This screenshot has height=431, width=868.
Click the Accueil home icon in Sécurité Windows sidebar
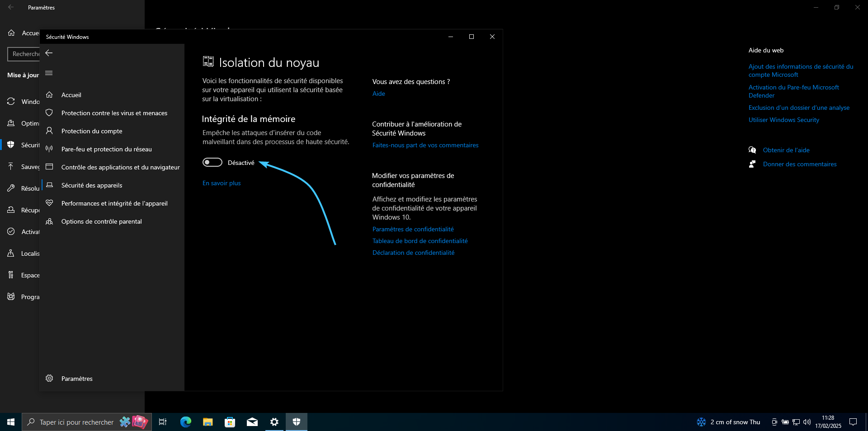click(x=50, y=95)
